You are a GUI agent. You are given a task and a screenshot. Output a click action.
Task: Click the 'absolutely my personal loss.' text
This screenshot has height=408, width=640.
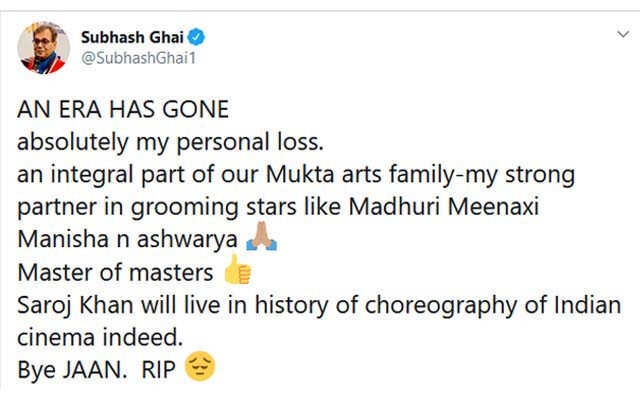pyautogui.click(x=170, y=143)
